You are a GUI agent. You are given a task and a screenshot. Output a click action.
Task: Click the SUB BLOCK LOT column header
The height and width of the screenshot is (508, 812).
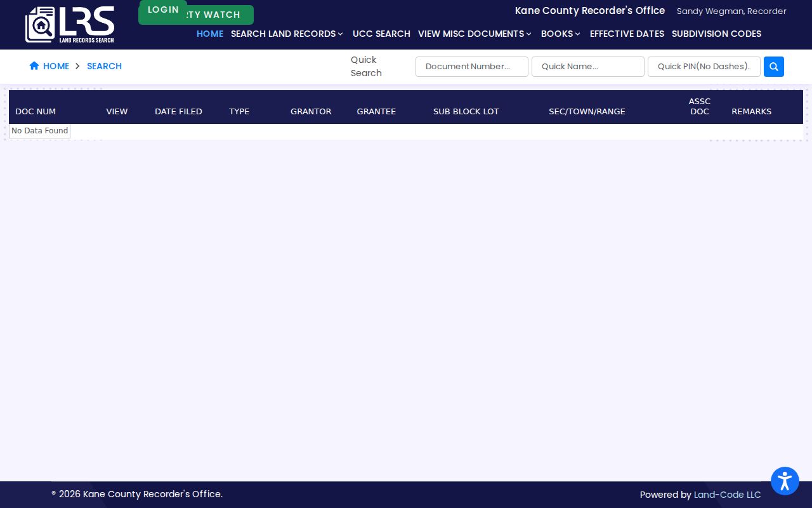tap(466, 111)
